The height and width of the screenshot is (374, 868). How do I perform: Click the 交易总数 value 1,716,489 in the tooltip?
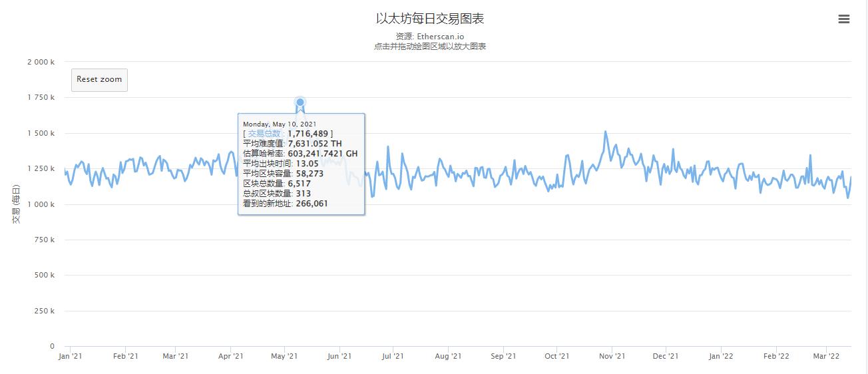click(x=310, y=134)
